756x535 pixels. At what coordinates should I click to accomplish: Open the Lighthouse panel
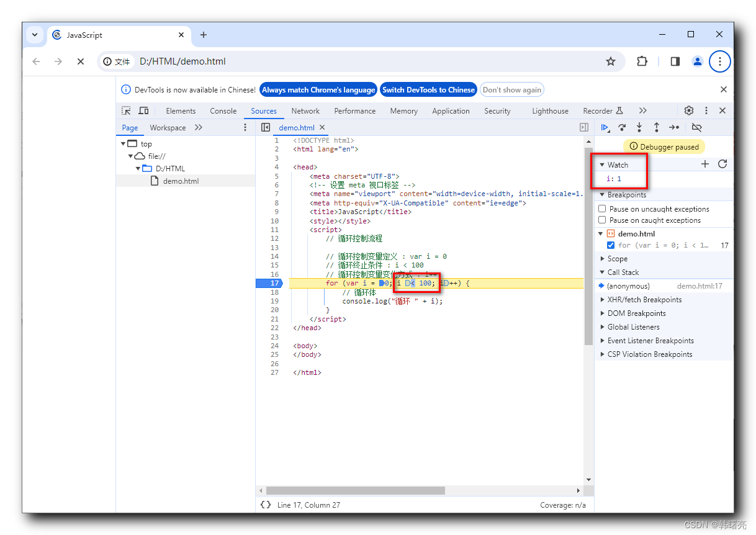(550, 111)
